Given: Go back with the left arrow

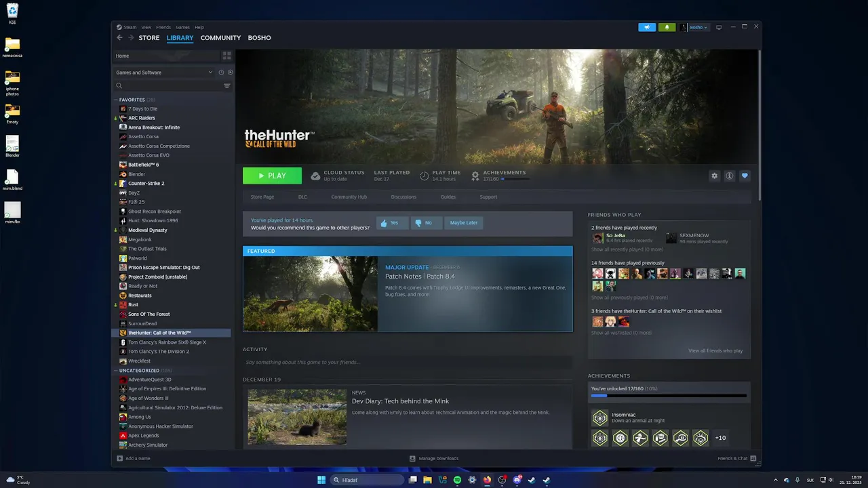Looking at the screenshot, I should tap(120, 38).
